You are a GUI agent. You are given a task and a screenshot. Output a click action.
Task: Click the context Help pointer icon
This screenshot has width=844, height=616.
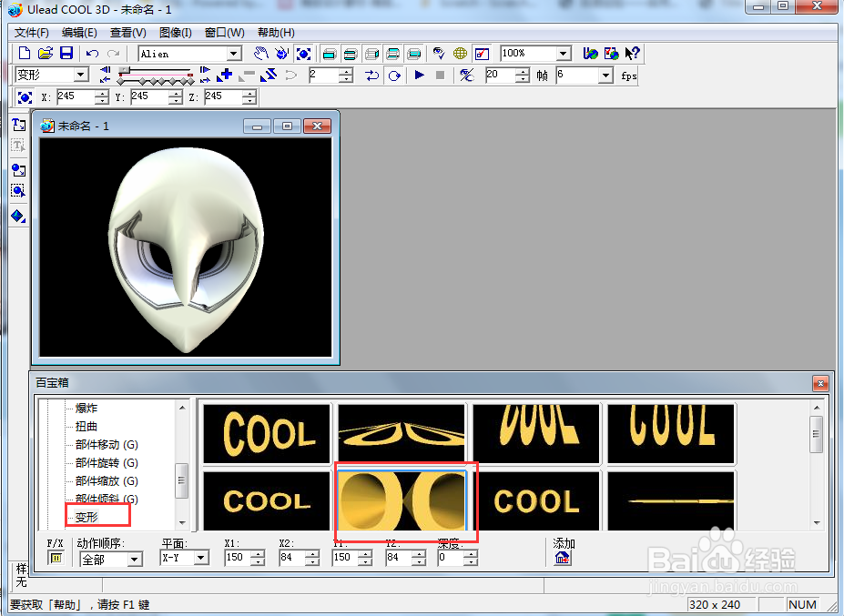[x=632, y=54]
